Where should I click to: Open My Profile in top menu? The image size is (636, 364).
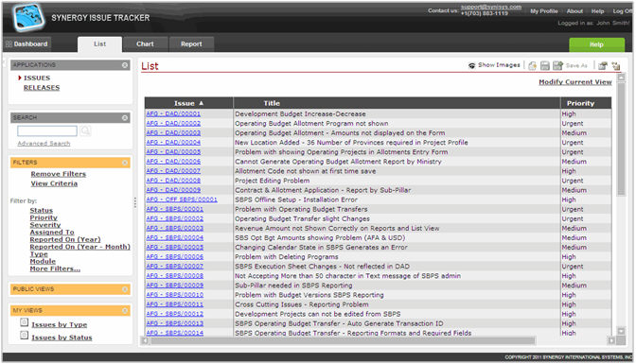click(544, 11)
